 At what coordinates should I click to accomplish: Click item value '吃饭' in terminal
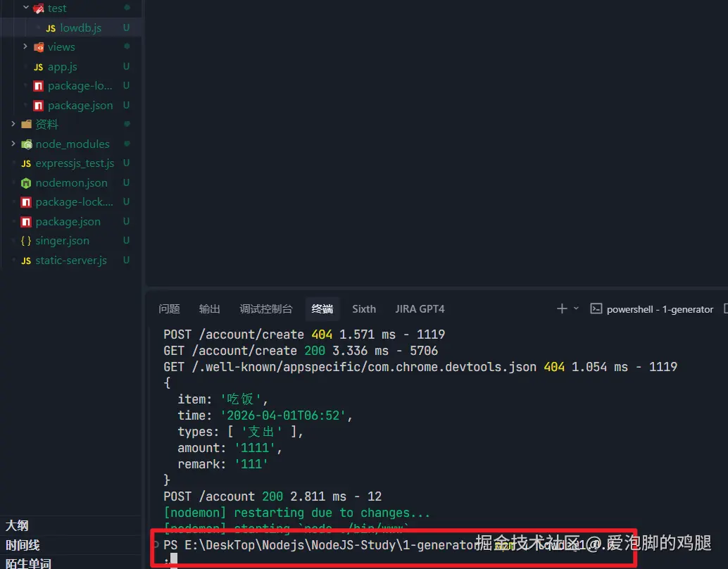tap(241, 399)
